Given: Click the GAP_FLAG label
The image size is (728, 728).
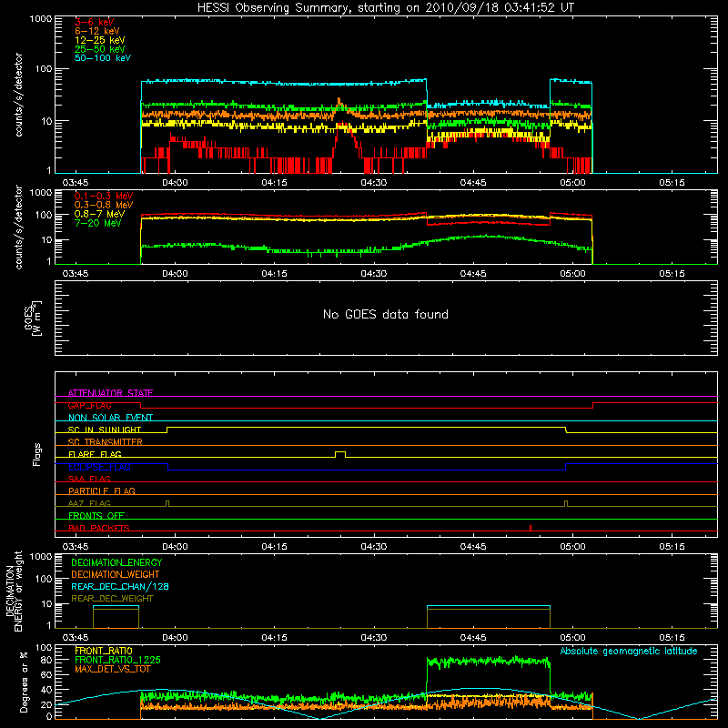Looking at the screenshot, I should click(x=89, y=405).
